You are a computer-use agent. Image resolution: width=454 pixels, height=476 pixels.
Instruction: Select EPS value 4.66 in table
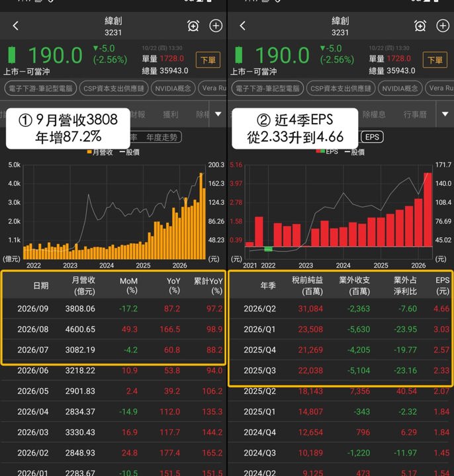coord(441,309)
